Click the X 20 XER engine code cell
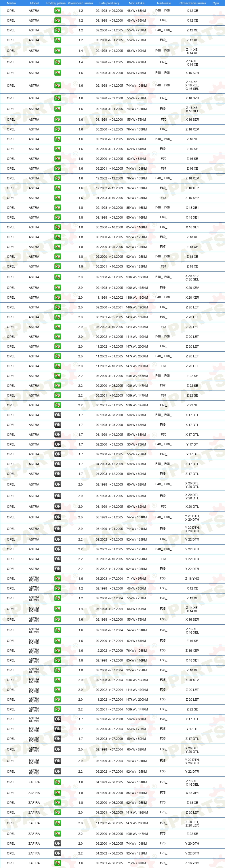This screenshot has width=225, height=868. 192,297
